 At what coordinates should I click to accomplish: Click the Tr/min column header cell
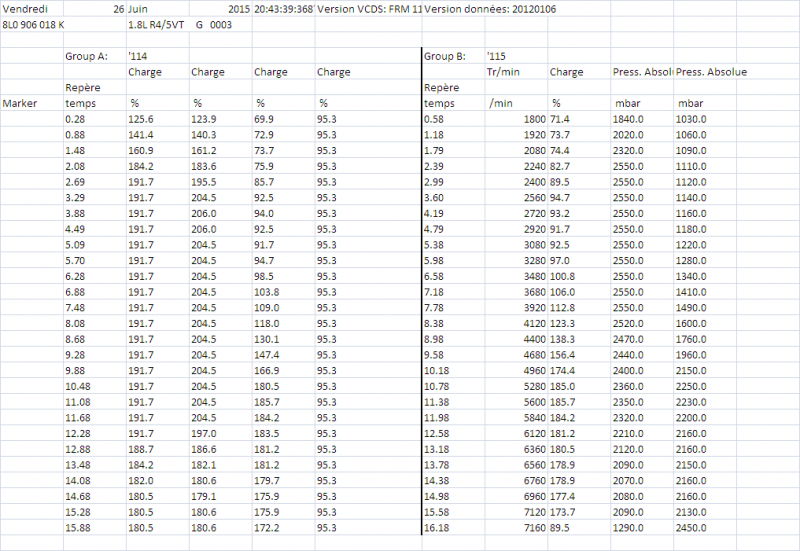tap(504, 72)
